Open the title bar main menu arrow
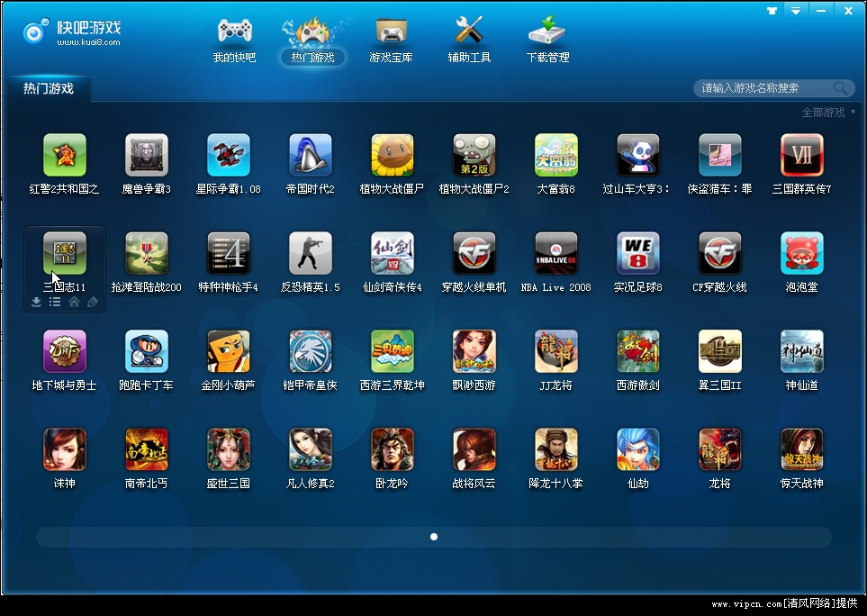867x616 pixels. click(x=796, y=11)
